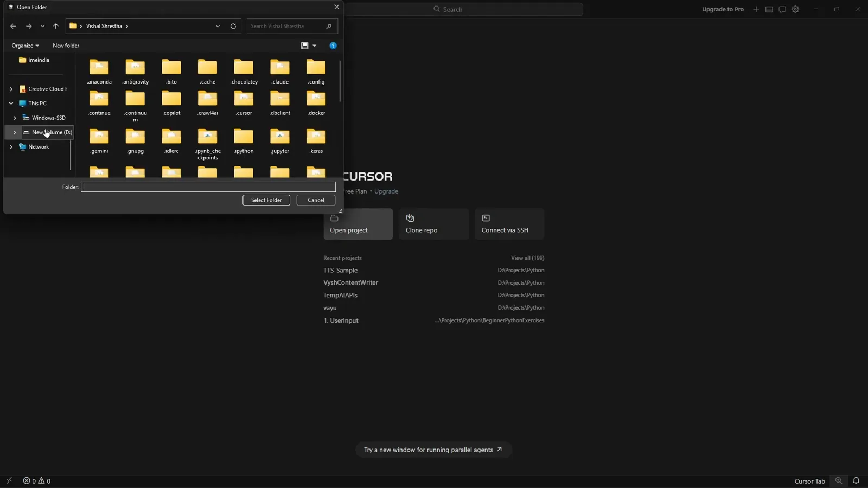Click View all (199) recent projects
Screen dimensions: 868x488
527,258
